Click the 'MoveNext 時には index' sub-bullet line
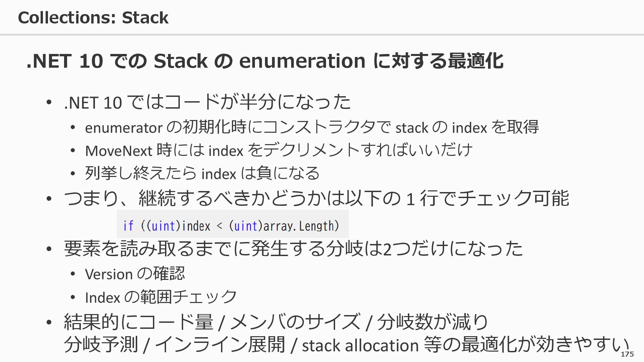This screenshot has height=362, width=644. coord(279,150)
